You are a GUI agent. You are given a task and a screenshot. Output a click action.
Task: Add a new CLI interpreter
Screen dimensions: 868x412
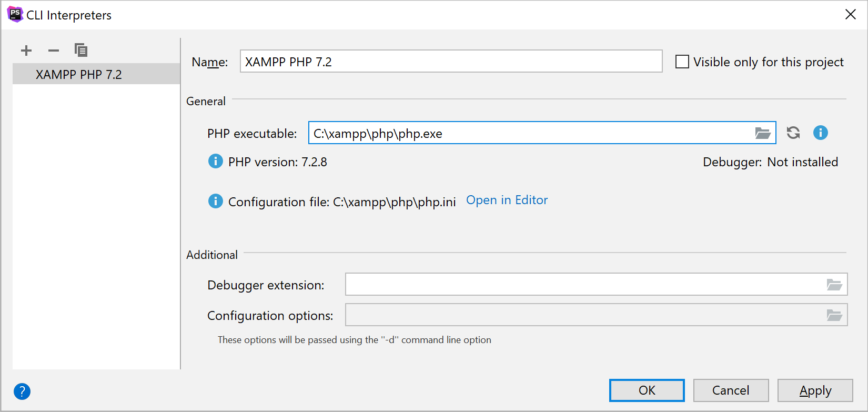click(26, 51)
